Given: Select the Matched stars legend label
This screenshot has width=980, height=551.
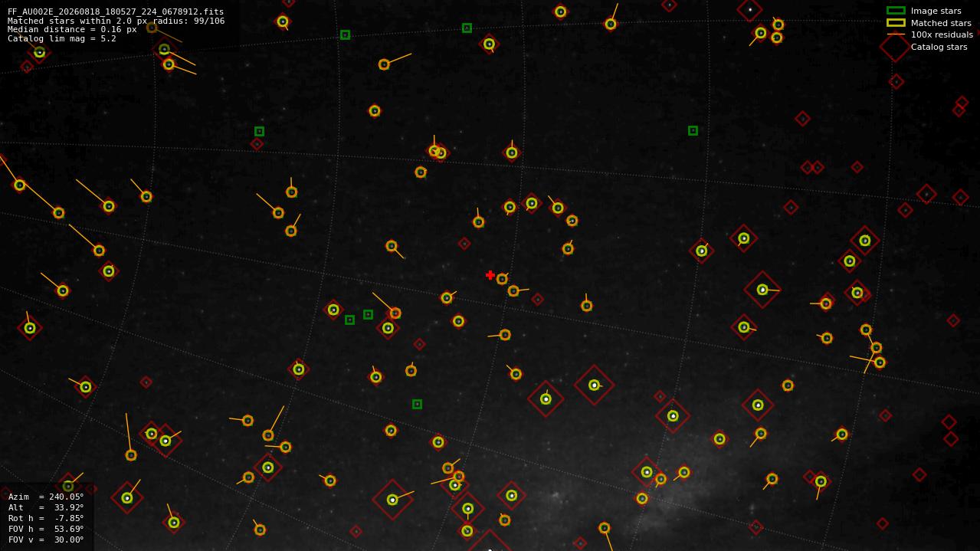Looking at the screenshot, I should [941, 24].
